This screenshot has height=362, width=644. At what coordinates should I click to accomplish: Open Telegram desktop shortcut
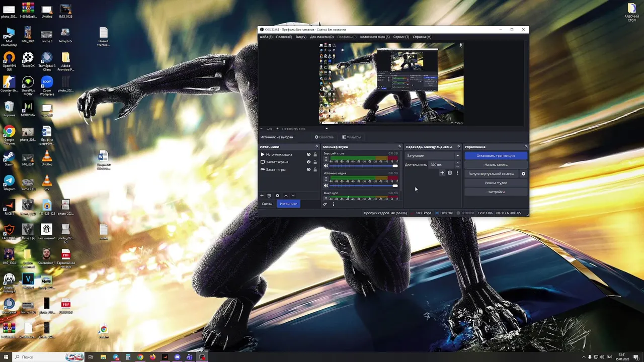click(9, 183)
